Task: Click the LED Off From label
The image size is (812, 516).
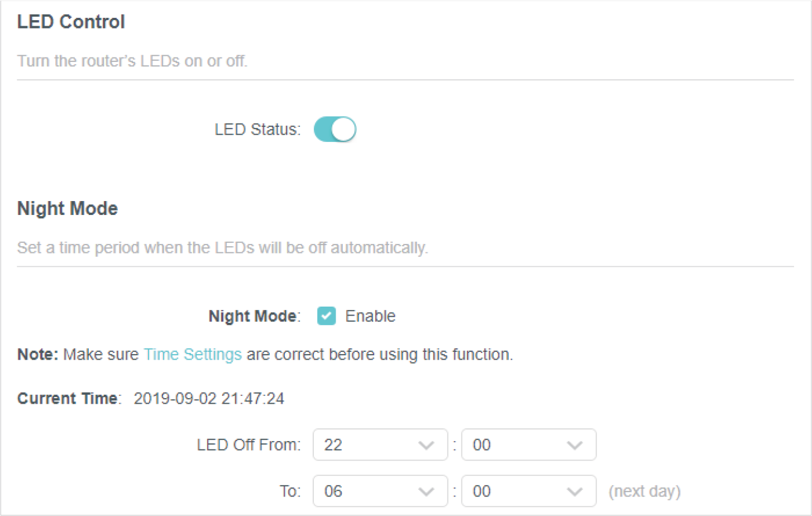Action: 249,445
